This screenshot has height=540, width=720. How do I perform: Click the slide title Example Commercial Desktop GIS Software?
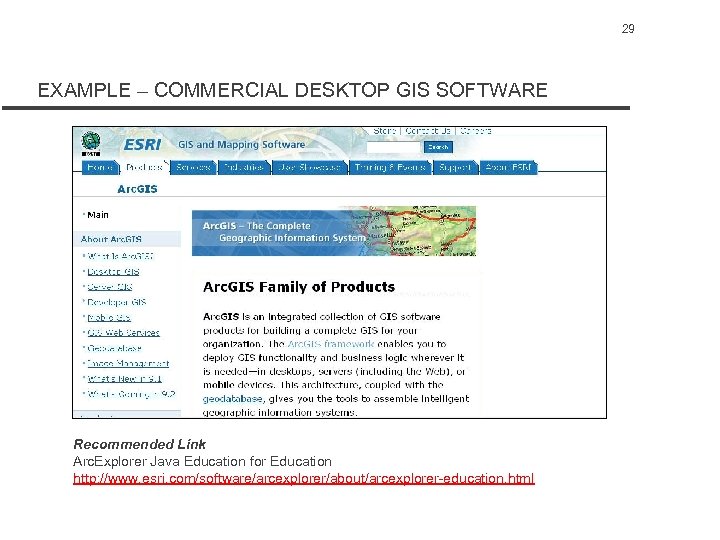(292, 90)
